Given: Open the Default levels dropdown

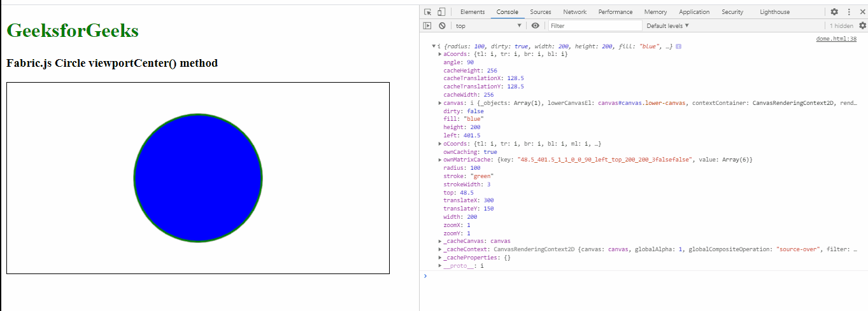Looking at the screenshot, I should pos(668,25).
